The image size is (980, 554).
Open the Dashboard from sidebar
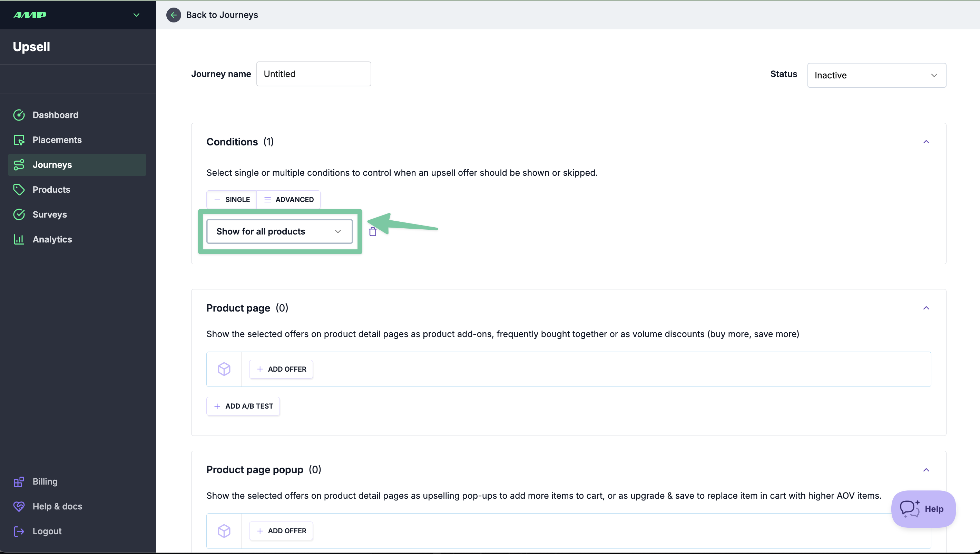(55, 115)
